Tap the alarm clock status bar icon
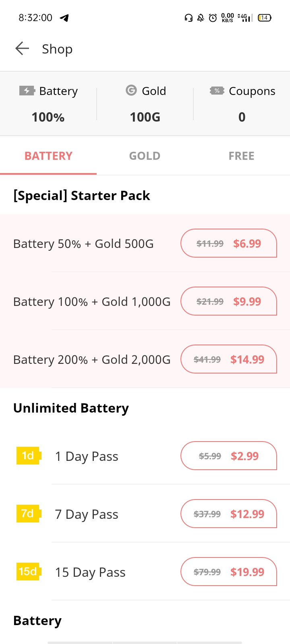This screenshot has width=290, height=644. pos(213,18)
